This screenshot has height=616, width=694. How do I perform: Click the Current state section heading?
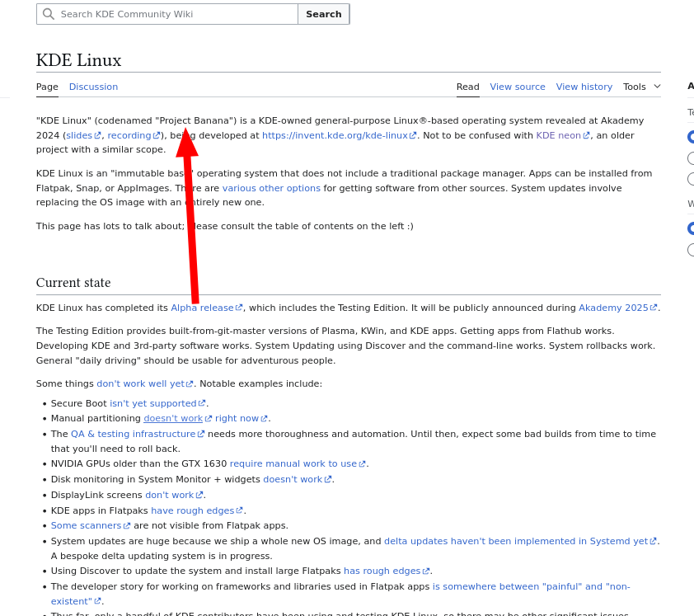[x=73, y=283]
